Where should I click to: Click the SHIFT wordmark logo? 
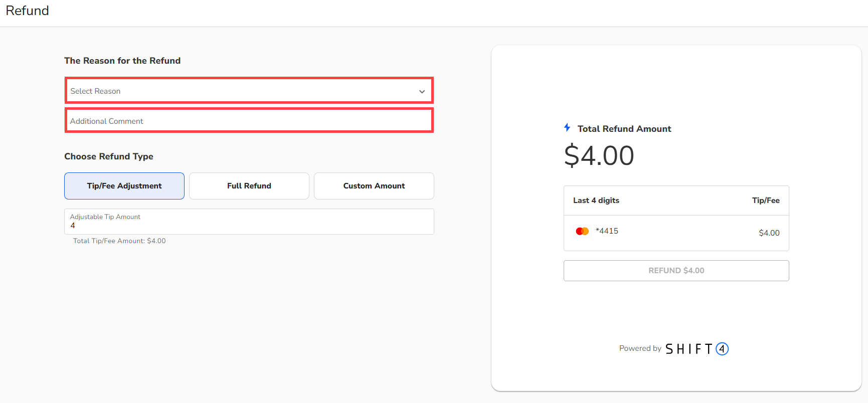(689, 349)
